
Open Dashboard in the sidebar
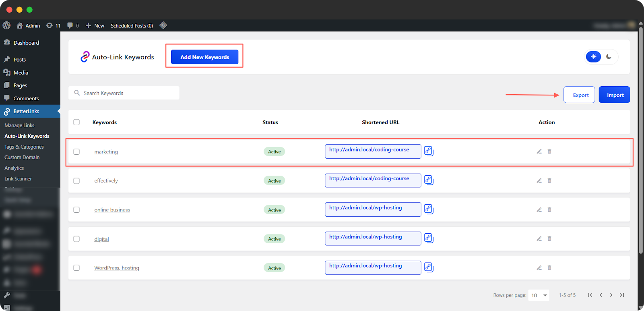pyautogui.click(x=30, y=43)
